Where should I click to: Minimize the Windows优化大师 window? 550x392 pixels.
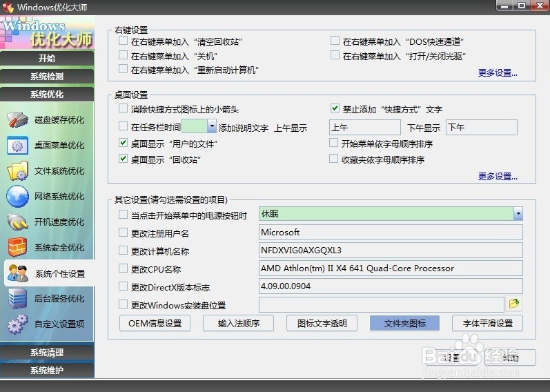[504, 6]
